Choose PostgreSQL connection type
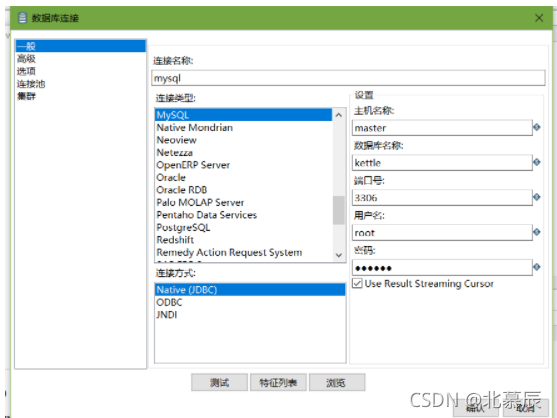 click(x=183, y=227)
